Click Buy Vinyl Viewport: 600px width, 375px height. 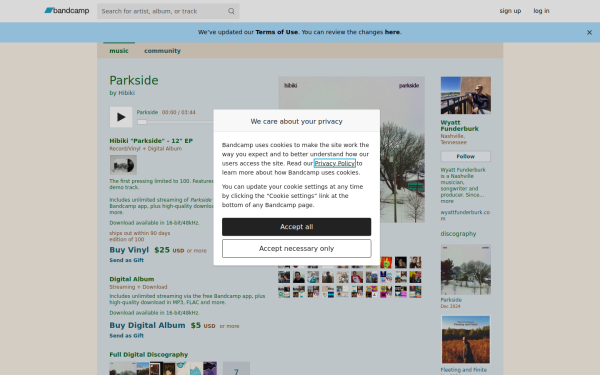(x=129, y=250)
